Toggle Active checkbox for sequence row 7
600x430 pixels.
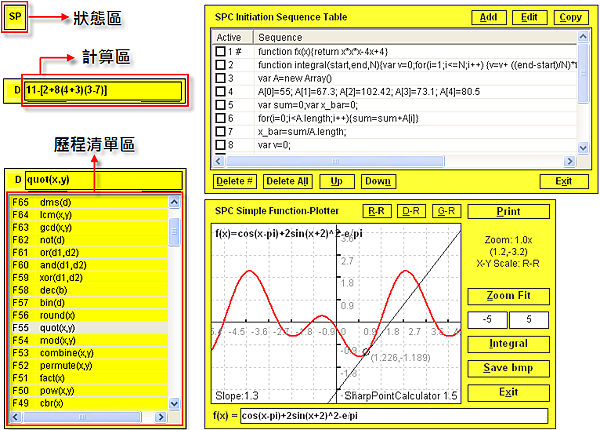[x=220, y=131]
